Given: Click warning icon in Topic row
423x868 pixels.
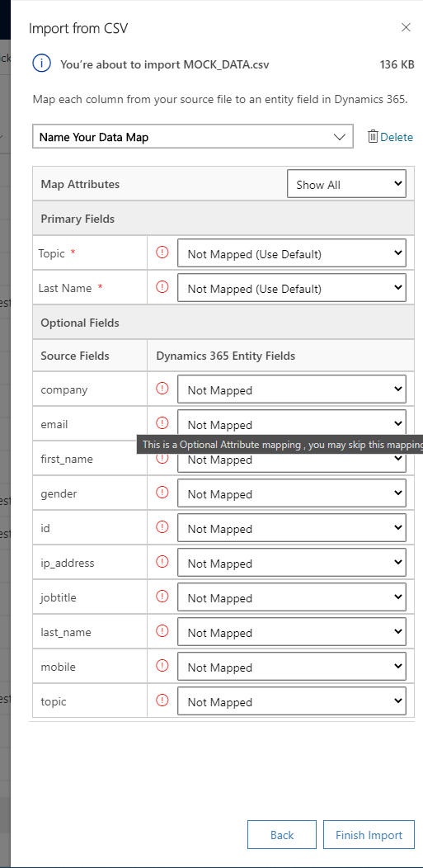Looking at the screenshot, I should 162,252.
